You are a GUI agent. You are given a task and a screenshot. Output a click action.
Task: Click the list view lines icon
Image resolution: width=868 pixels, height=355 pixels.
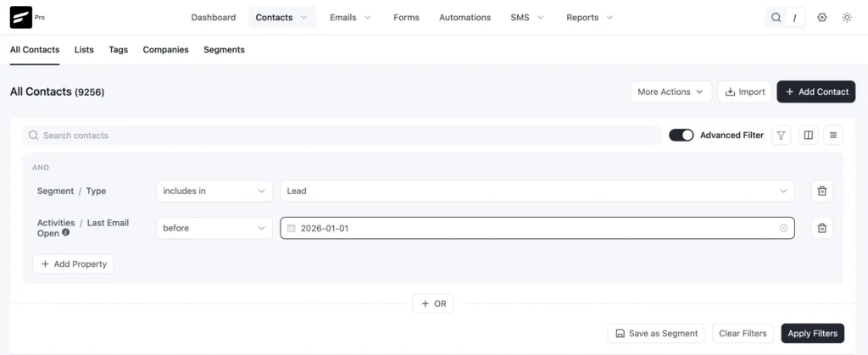(833, 135)
